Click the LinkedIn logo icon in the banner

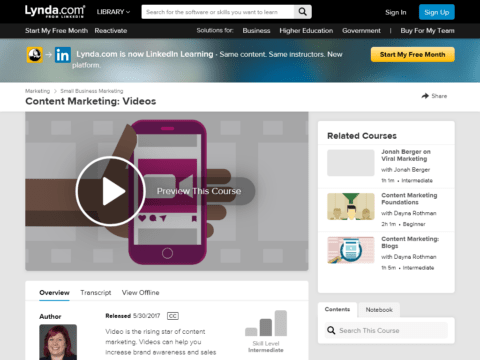click(63, 55)
